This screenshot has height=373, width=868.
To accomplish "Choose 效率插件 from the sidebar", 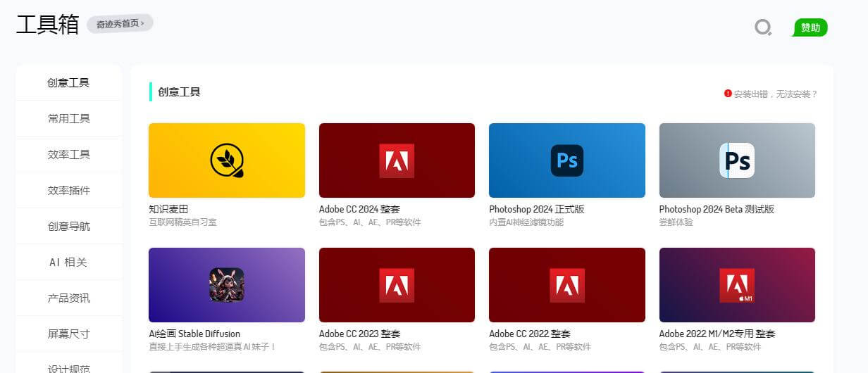I will 68,191.
